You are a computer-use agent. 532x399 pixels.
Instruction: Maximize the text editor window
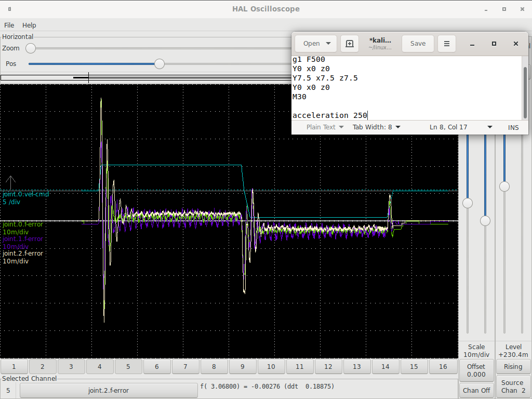(x=494, y=44)
